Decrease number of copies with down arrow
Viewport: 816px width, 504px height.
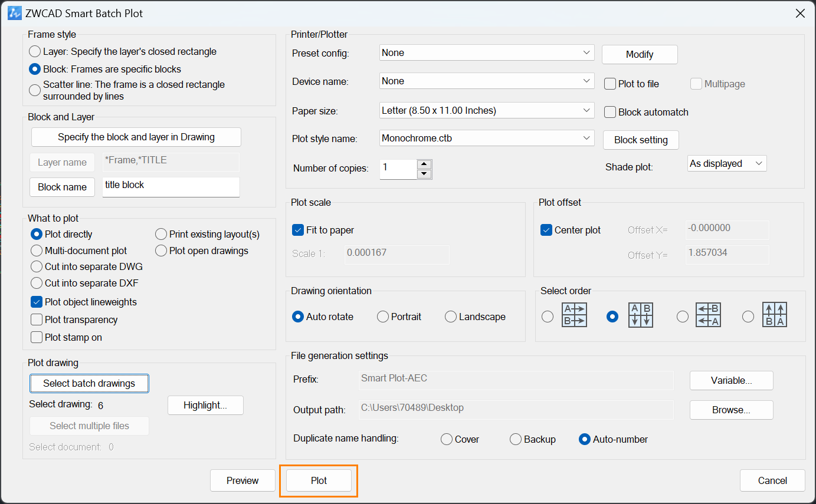pos(424,174)
